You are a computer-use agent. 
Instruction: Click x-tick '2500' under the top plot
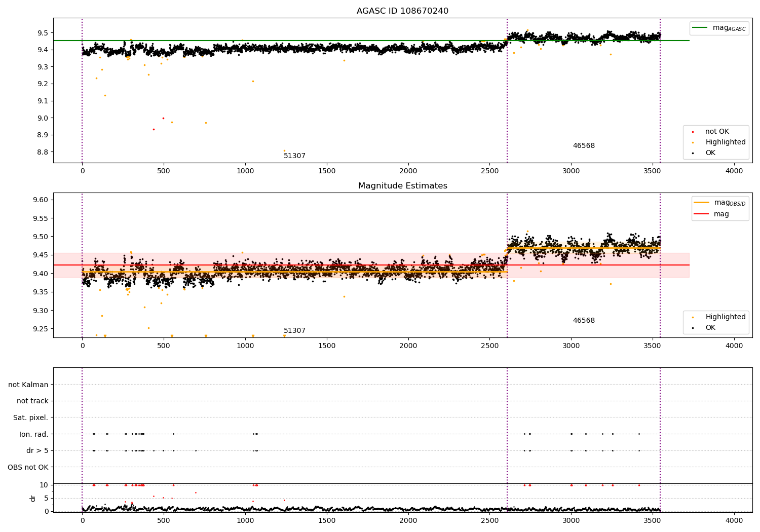(x=490, y=171)
